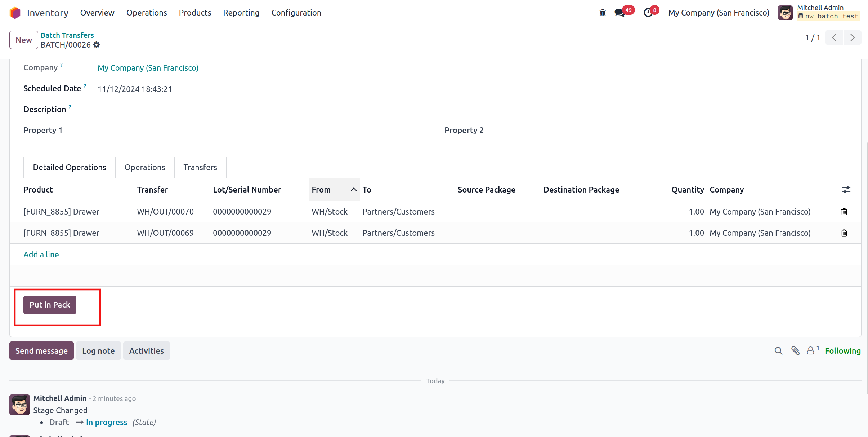This screenshot has width=868, height=437.
Task: Switch to the Transfers tab
Action: coord(200,167)
